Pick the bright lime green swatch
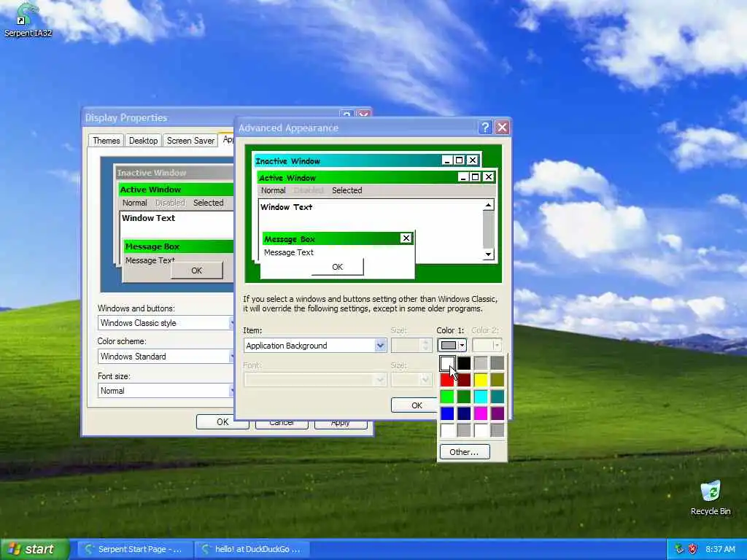747x560 pixels. (x=447, y=397)
